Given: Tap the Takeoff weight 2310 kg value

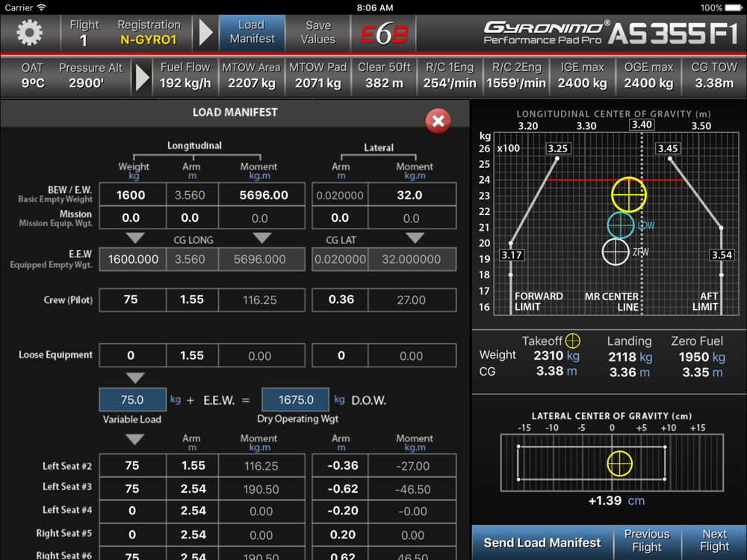Looking at the screenshot, I should pyautogui.click(x=557, y=355).
